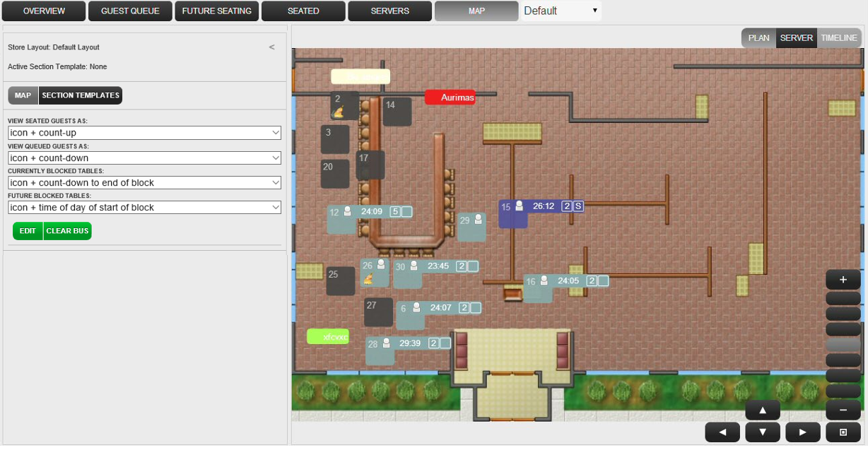
Task: Expand Currently Blocked Tables dropdown
Action: 144,183
